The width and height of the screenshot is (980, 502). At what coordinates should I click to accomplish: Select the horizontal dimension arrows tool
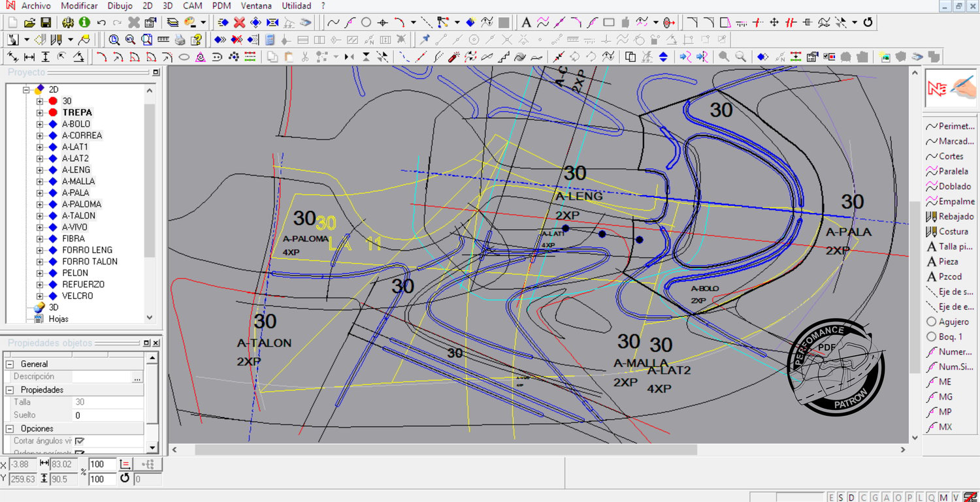click(x=29, y=57)
